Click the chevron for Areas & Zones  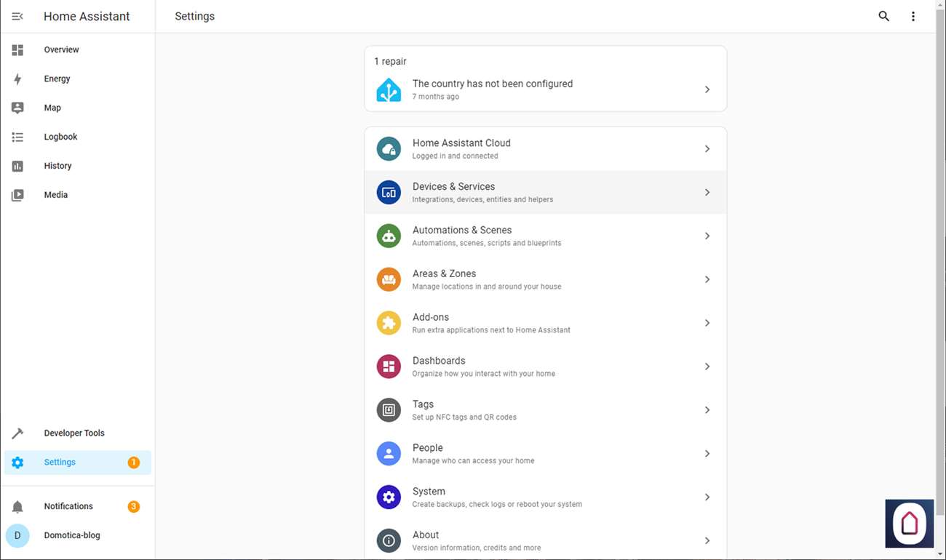(x=707, y=279)
